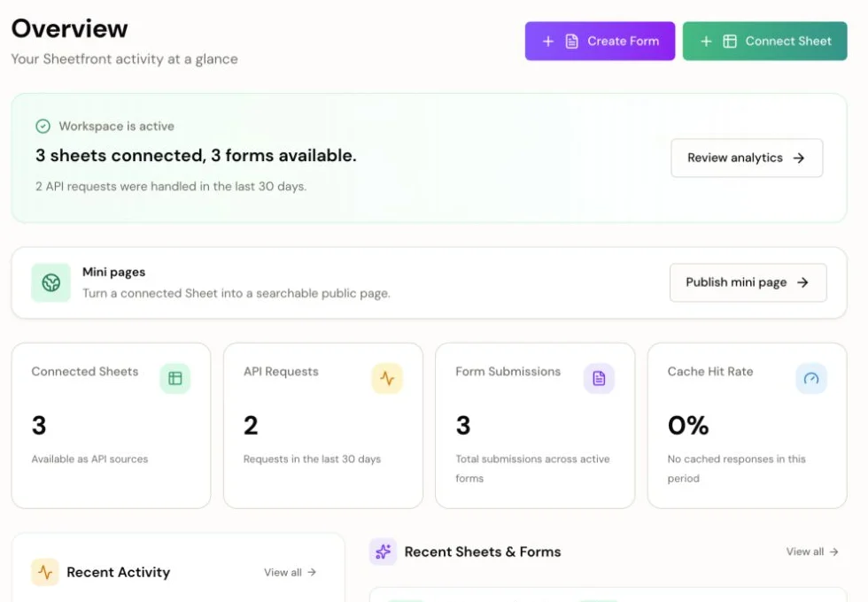This screenshot has height=602, width=868.
Task: Click the document icon in Create Form
Action: click(572, 42)
